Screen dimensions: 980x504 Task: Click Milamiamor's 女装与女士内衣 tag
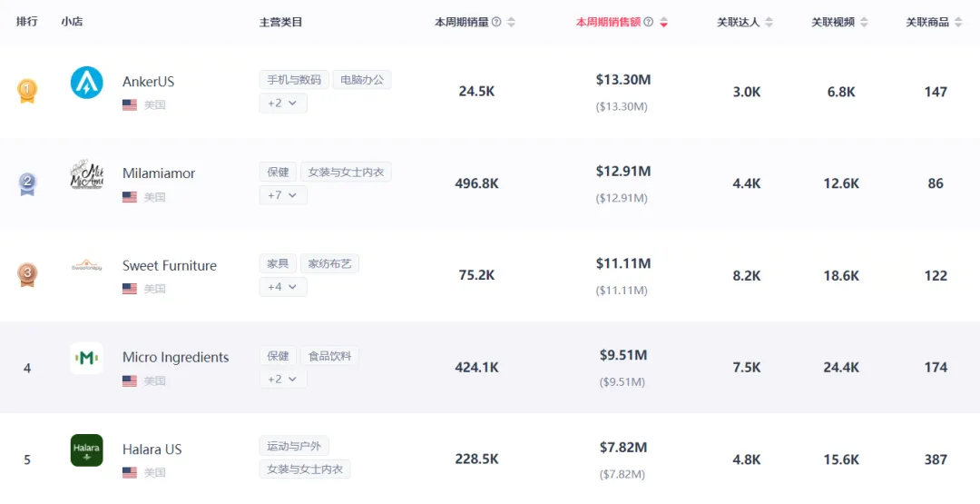(347, 172)
